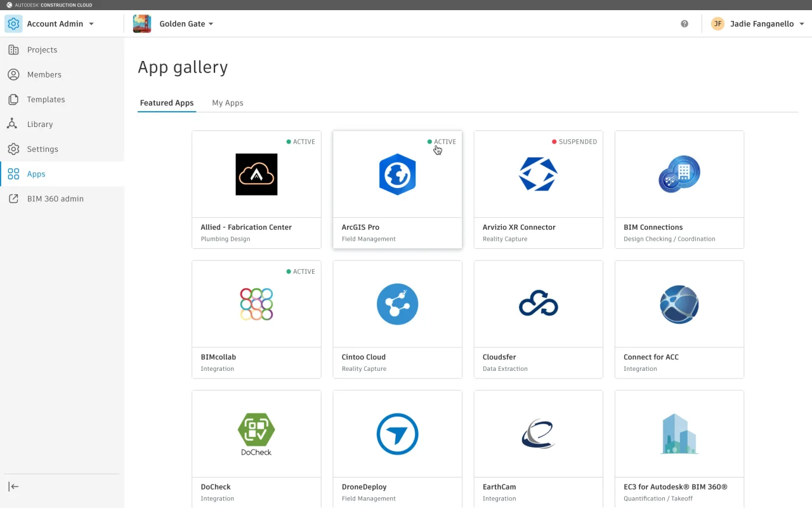Click the Cloudsfer cloud infinity icon

tap(538, 304)
